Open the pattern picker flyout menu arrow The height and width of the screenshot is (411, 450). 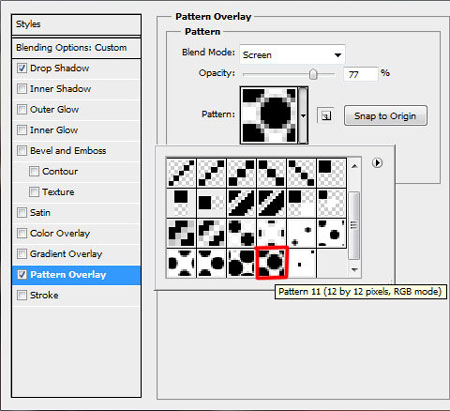click(377, 163)
